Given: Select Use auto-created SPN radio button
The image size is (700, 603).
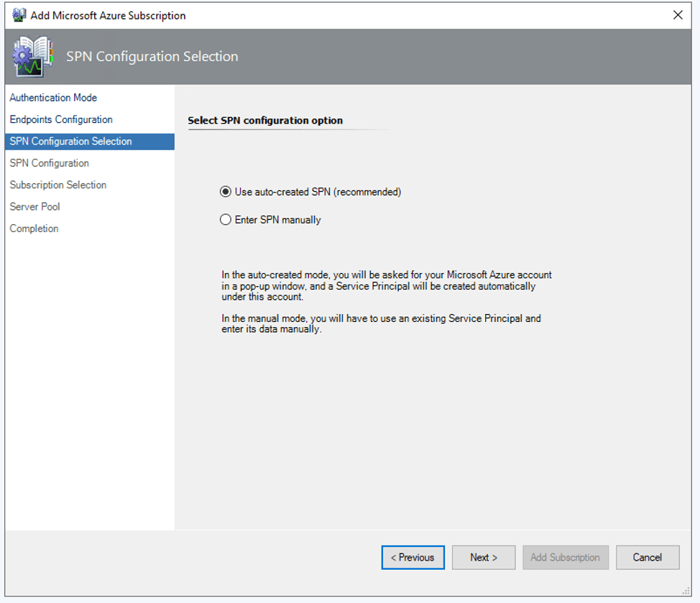Looking at the screenshot, I should pos(226,192).
